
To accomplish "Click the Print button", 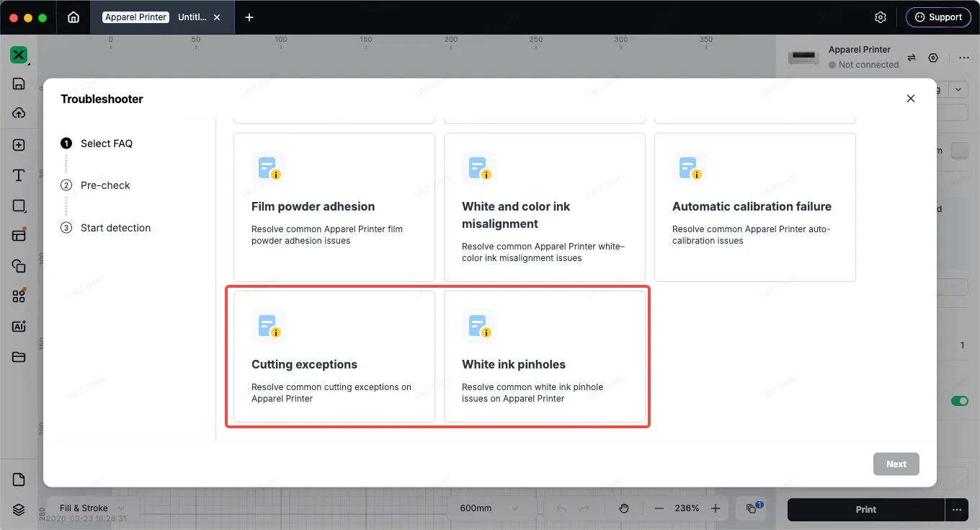I will (866, 509).
